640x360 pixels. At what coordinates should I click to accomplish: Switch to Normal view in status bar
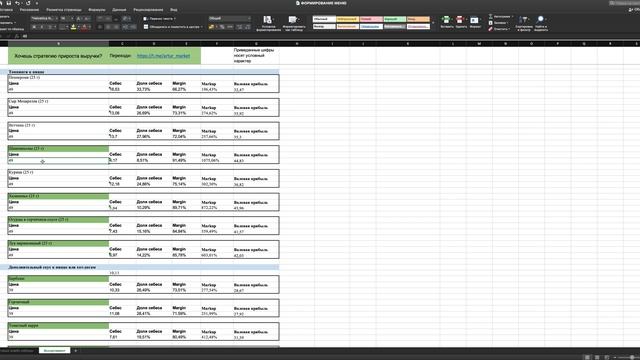click(x=587, y=357)
